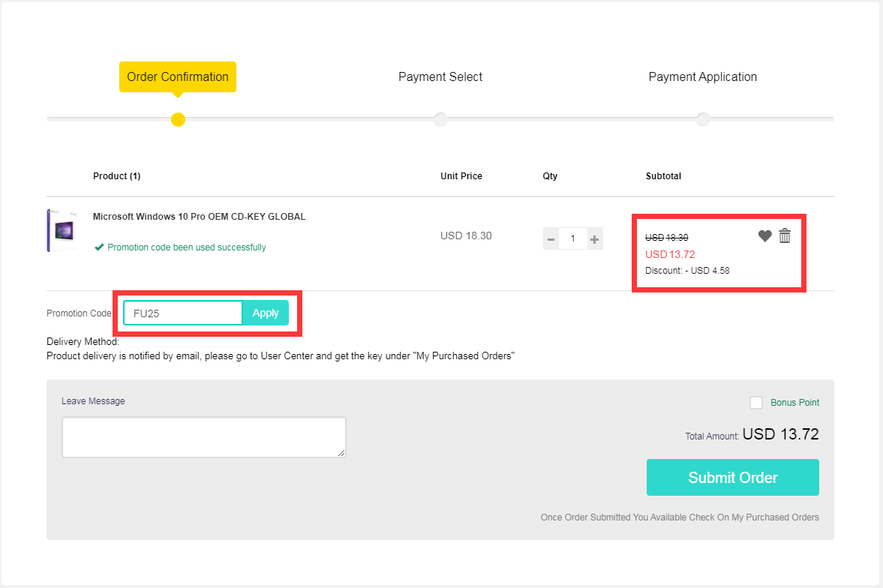Focus the Promotion Code input field

(183, 313)
